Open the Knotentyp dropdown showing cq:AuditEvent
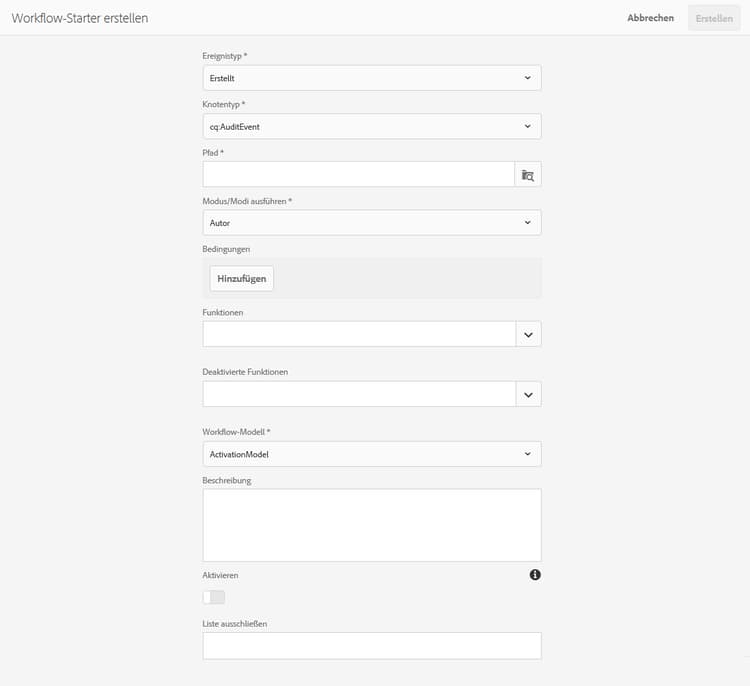This screenshot has height=686, width=750. (372, 126)
